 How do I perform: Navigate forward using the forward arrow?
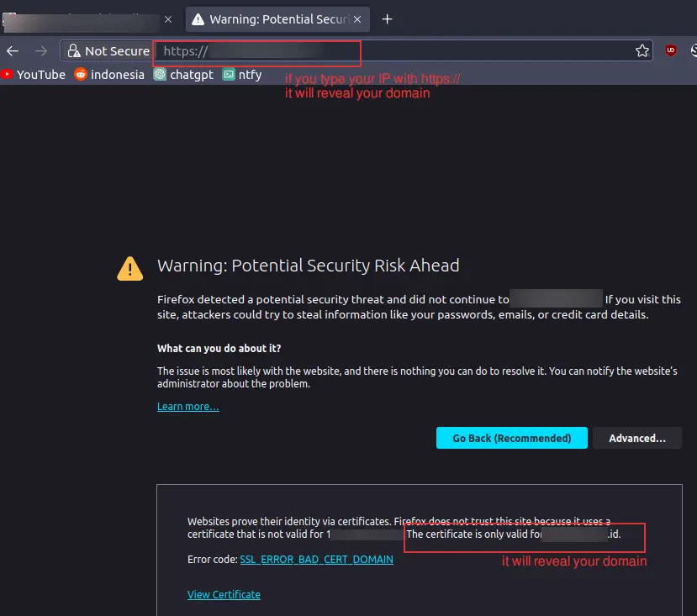(40, 50)
